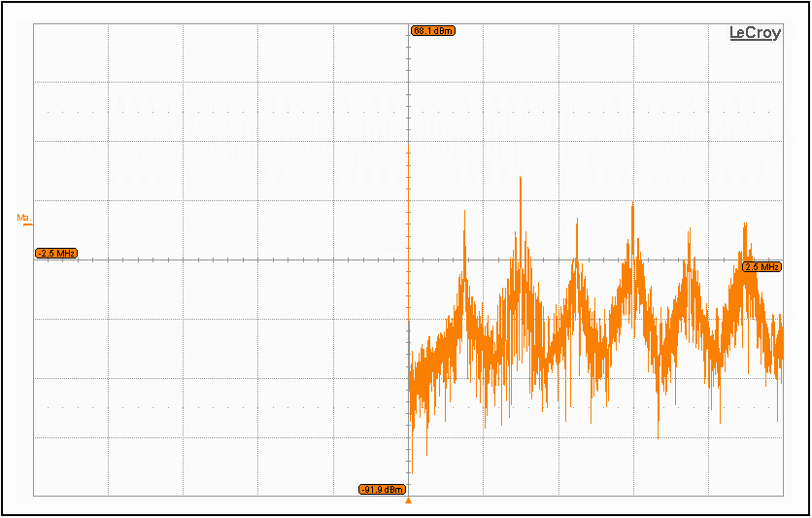Click the third spectral peak from center
The width and height of the screenshot is (812, 518).
coord(577,233)
